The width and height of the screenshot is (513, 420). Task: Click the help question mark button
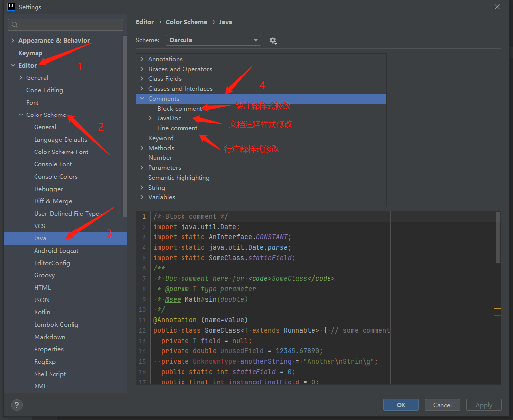[17, 405]
